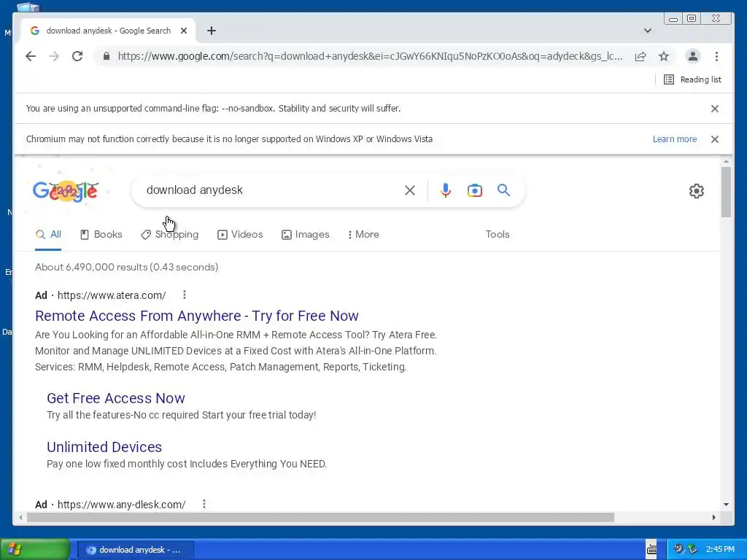Open 'Remote Access From Anywhere' ad link
Screen dimensions: 747x560
[197, 316]
